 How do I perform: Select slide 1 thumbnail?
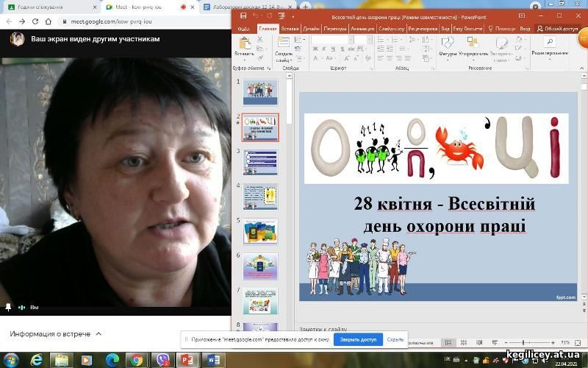point(260,93)
